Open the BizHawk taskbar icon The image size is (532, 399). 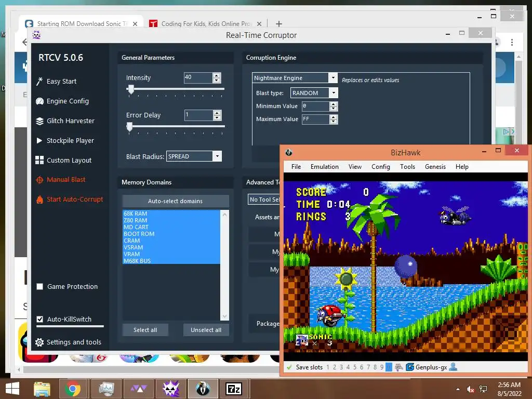203,389
